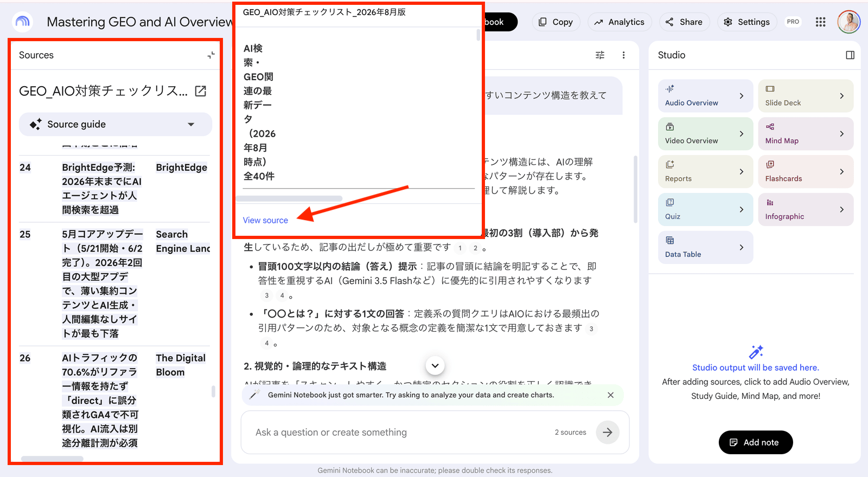Screen dimensions: 868x477
Task: Collapse the Sources panel icon
Action: [211, 55]
